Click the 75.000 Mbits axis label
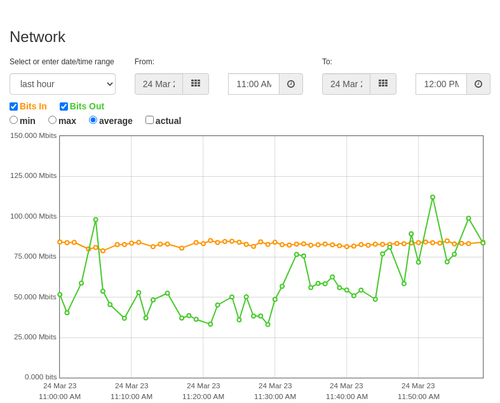Screen dimensions: 500x403 [x=35, y=256]
